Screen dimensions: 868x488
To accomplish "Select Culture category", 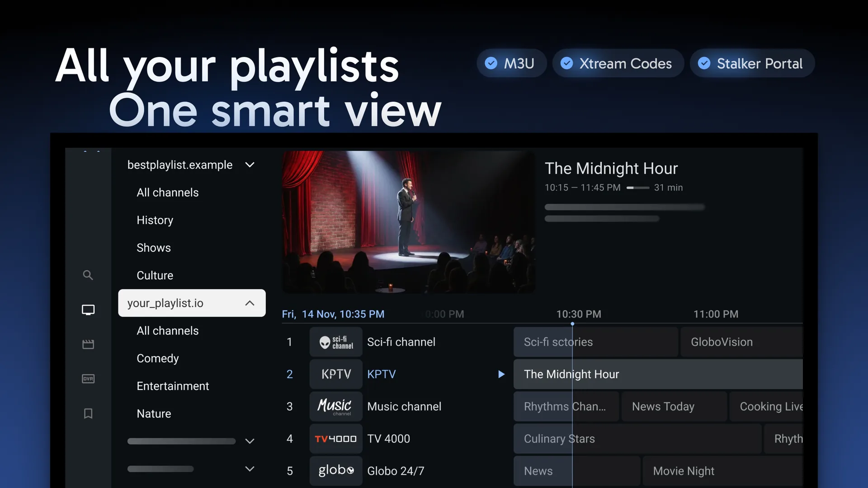I will [155, 275].
